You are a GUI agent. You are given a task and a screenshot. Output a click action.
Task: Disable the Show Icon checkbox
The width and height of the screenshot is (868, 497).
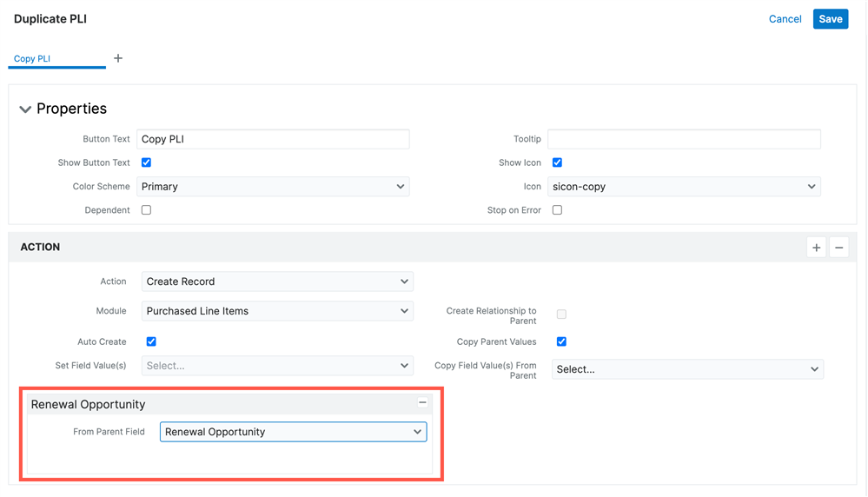click(557, 162)
